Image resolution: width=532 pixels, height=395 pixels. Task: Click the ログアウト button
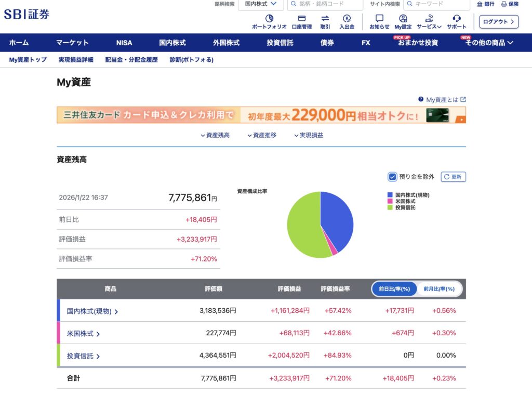pyautogui.click(x=499, y=21)
